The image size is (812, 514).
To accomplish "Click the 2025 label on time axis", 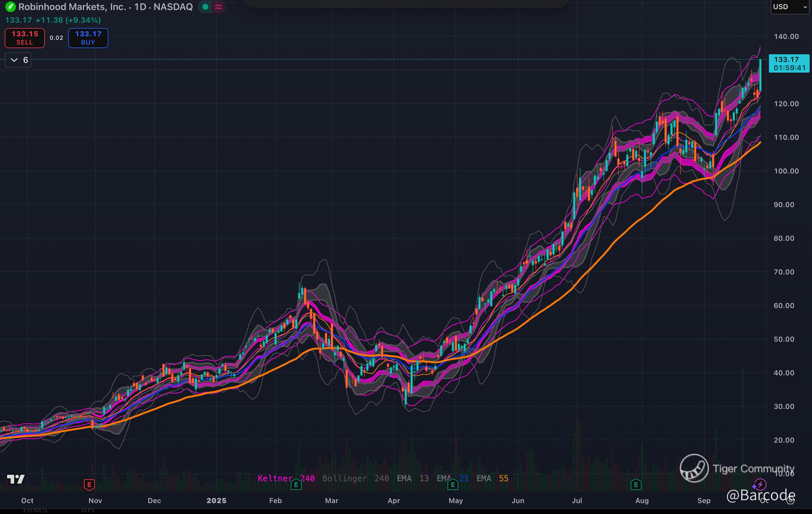I will coord(216,500).
